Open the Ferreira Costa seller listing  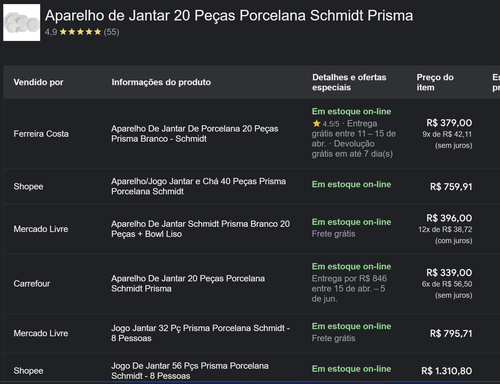tap(41, 134)
